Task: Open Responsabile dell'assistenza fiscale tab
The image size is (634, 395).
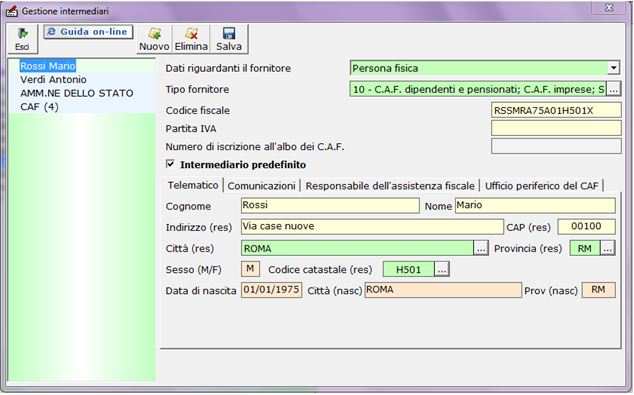Action: [390, 186]
